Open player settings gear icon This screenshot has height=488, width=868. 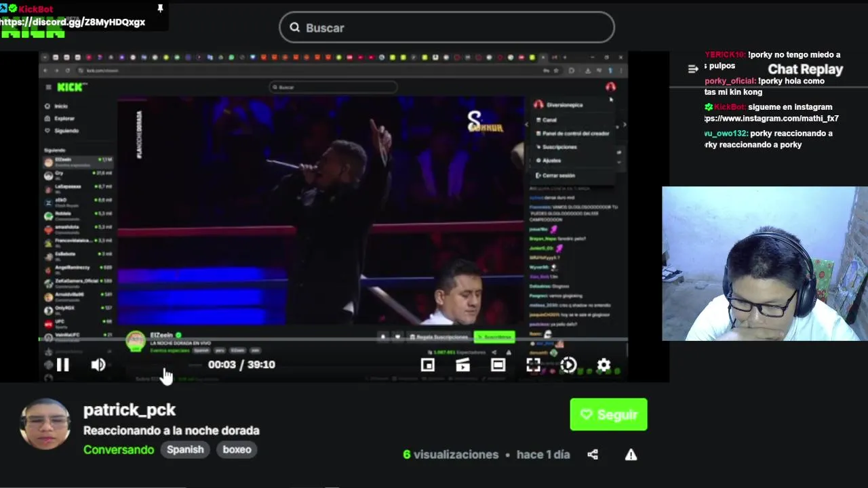point(604,365)
